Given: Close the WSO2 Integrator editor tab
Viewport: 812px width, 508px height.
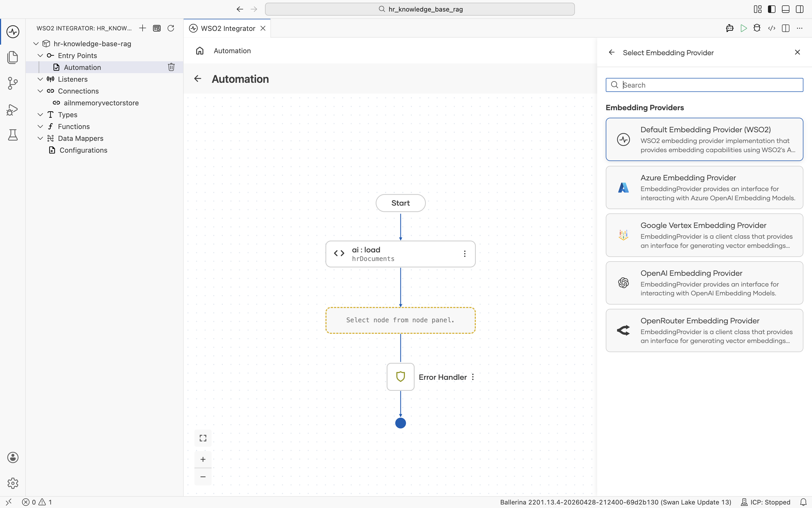Looking at the screenshot, I should coord(263,28).
